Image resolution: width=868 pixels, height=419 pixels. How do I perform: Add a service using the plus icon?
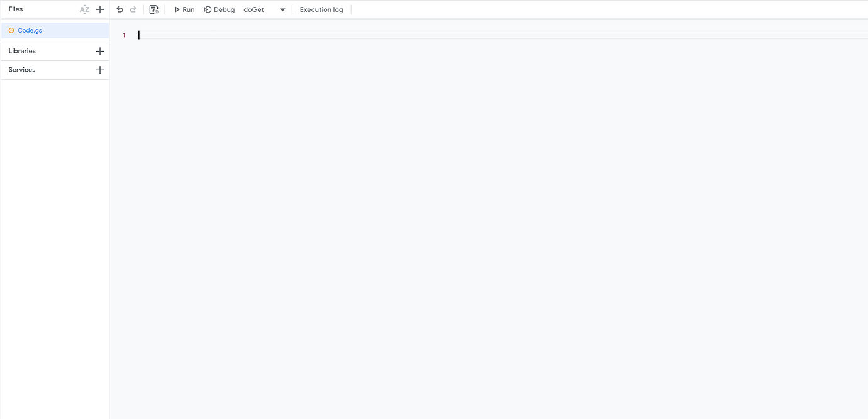(99, 70)
